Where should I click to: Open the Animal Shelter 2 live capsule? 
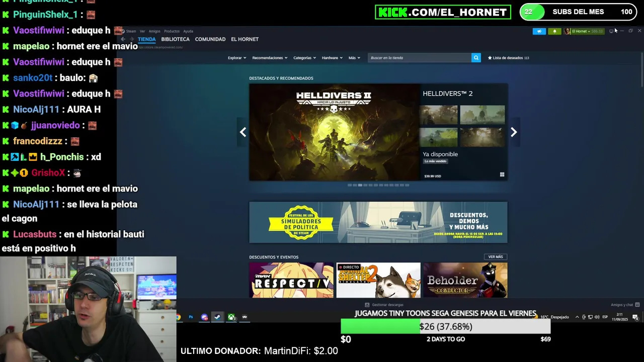coord(378,280)
